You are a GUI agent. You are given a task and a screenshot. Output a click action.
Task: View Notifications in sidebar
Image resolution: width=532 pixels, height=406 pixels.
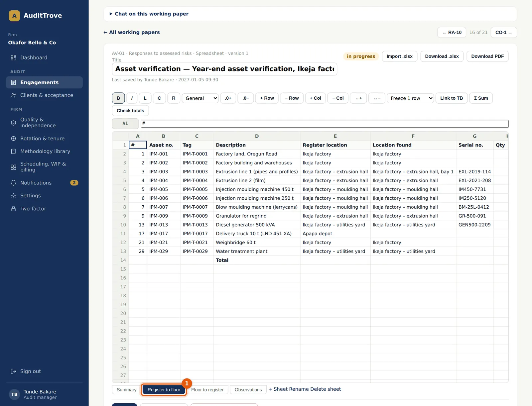coord(44,183)
